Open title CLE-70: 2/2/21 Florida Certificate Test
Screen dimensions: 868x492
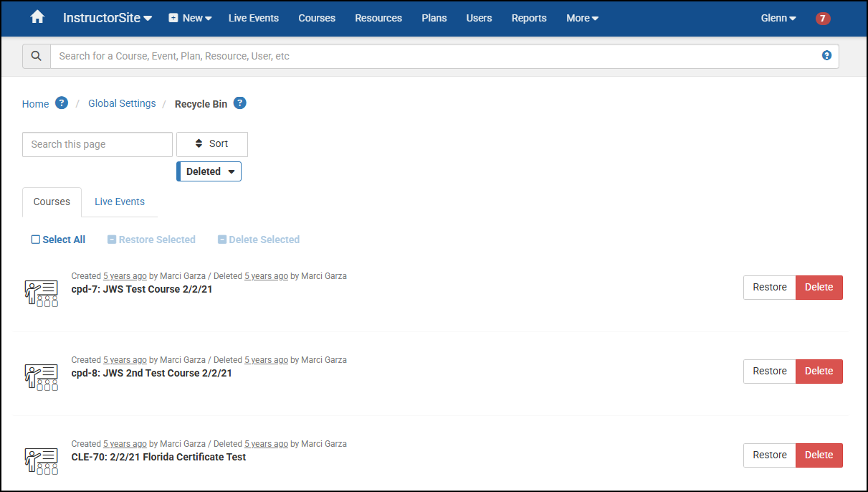tap(158, 457)
